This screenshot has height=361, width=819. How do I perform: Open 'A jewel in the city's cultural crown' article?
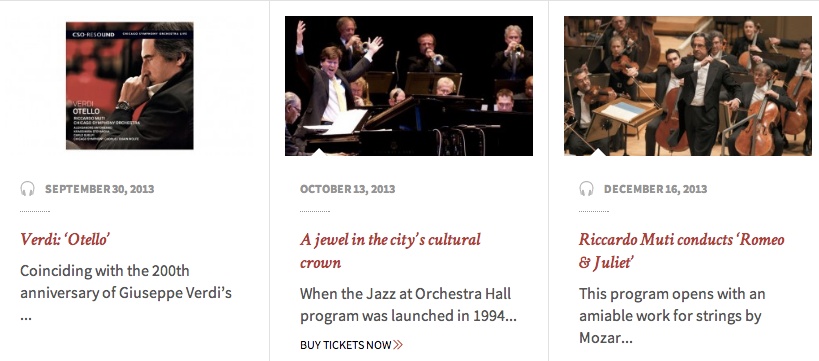[390, 251]
